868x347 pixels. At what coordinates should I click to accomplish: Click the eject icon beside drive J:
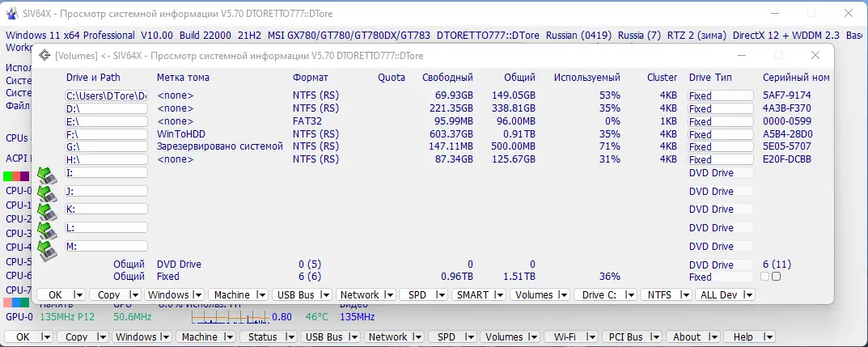pos(47,194)
